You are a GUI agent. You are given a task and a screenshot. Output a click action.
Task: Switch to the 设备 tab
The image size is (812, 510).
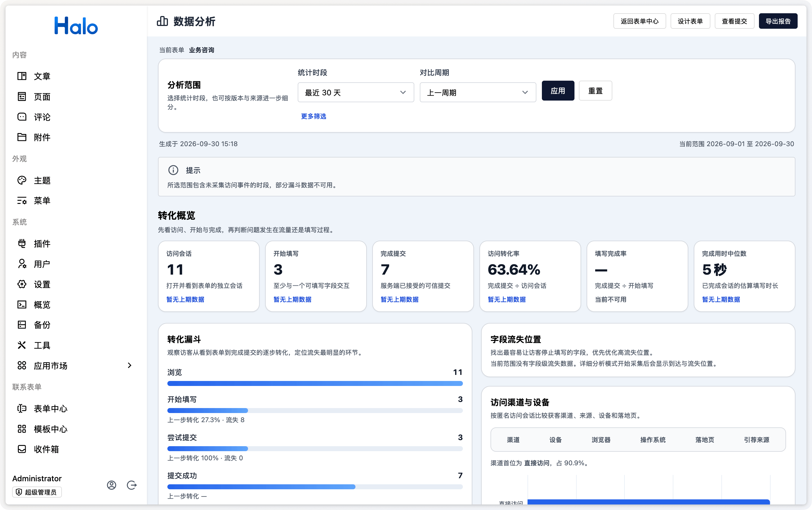click(x=556, y=440)
